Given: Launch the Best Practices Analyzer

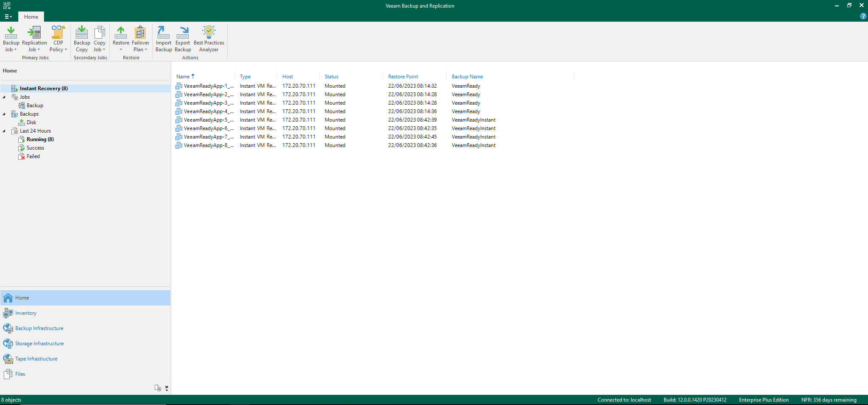Looking at the screenshot, I should coord(209,39).
